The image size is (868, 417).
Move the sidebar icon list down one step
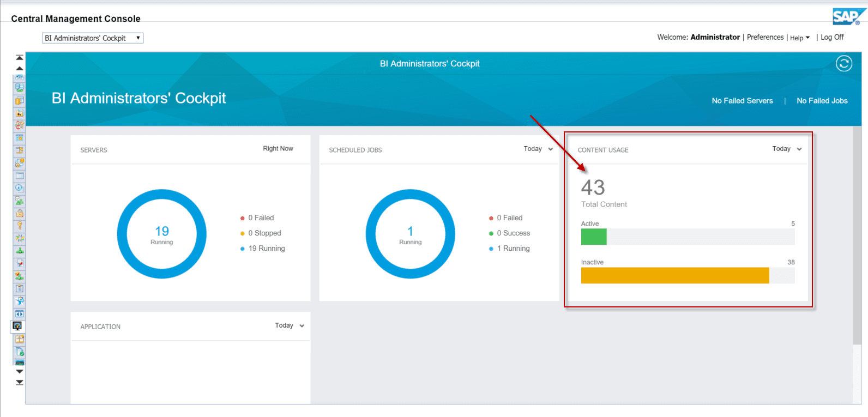[x=20, y=371]
